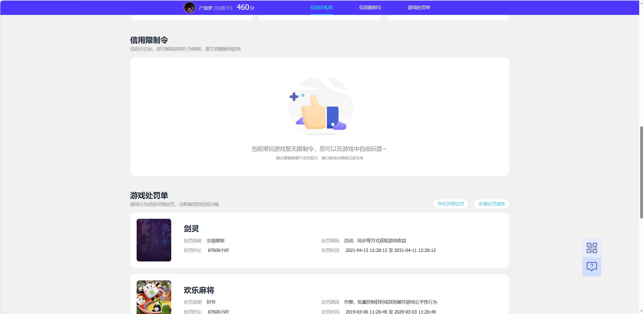The image size is (644, 314).
Task: Click the 欢乐麻将 game title
Action: pyautogui.click(x=199, y=290)
